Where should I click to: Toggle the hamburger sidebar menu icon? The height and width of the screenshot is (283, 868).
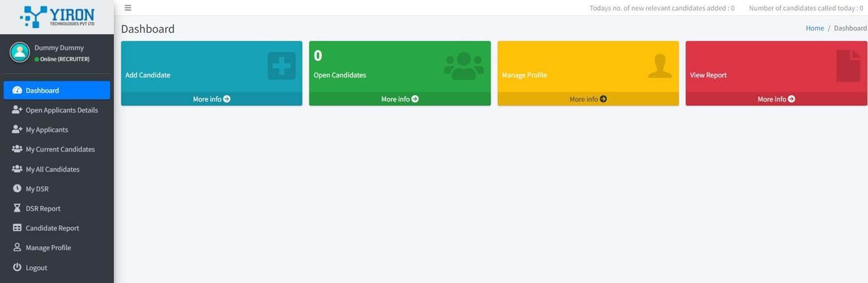click(x=128, y=8)
